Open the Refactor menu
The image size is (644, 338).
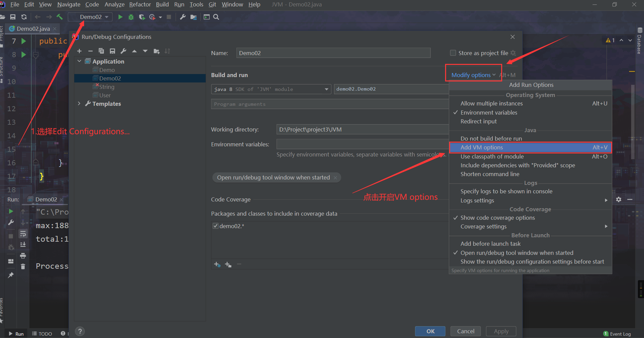coord(140,4)
